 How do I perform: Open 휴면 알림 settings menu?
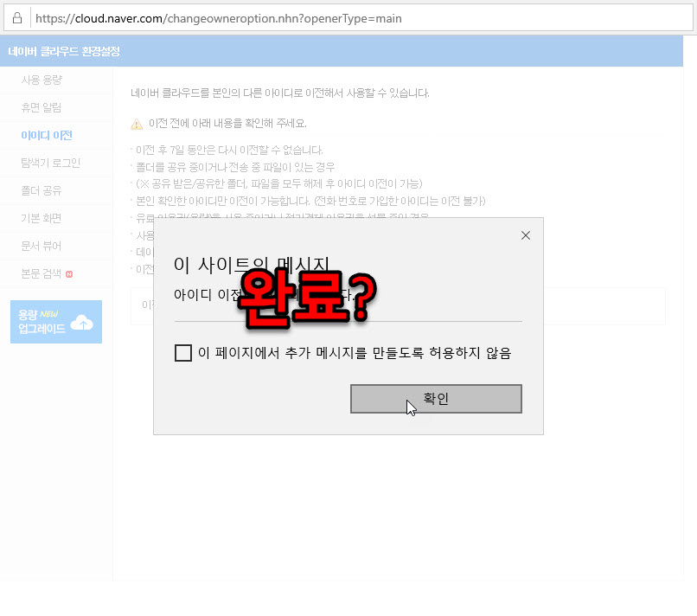point(42,107)
